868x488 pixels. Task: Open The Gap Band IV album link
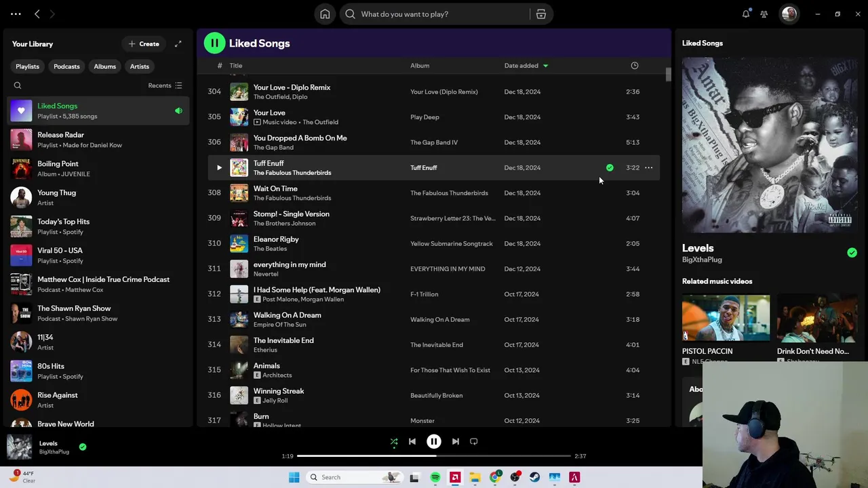[434, 142]
